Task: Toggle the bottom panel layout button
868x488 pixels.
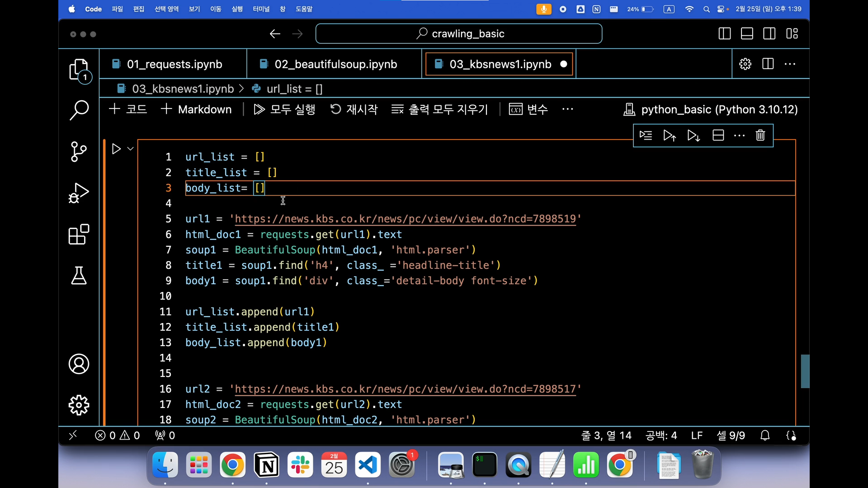Action: point(747,33)
